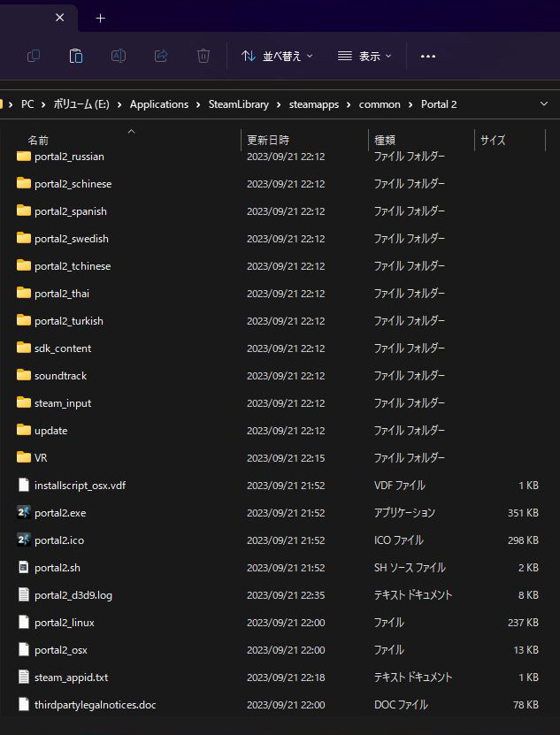Navigate to the steamapps breadcrumb
Image resolution: width=560 pixels, height=735 pixels.
click(x=314, y=104)
